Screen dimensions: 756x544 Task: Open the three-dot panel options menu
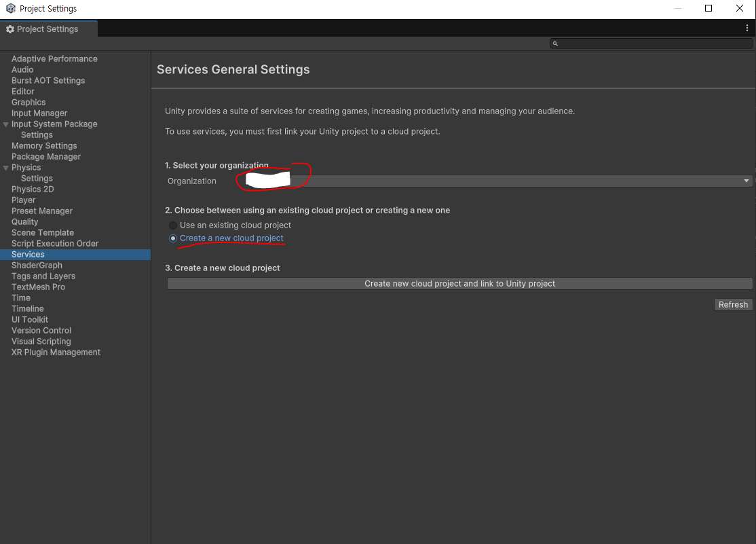[x=747, y=28]
